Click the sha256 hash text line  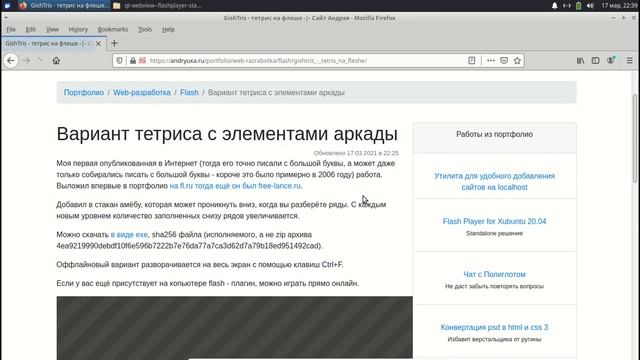click(189, 246)
